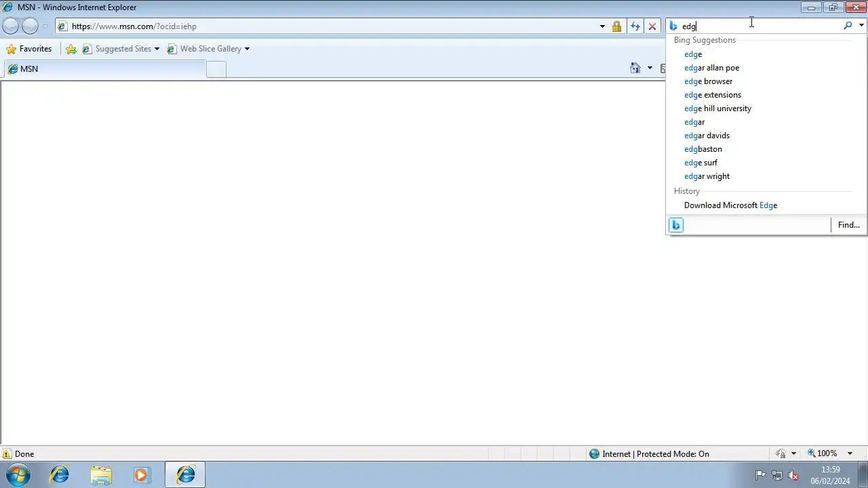
Task: Click the Bing logo in search box
Action: (x=673, y=26)
